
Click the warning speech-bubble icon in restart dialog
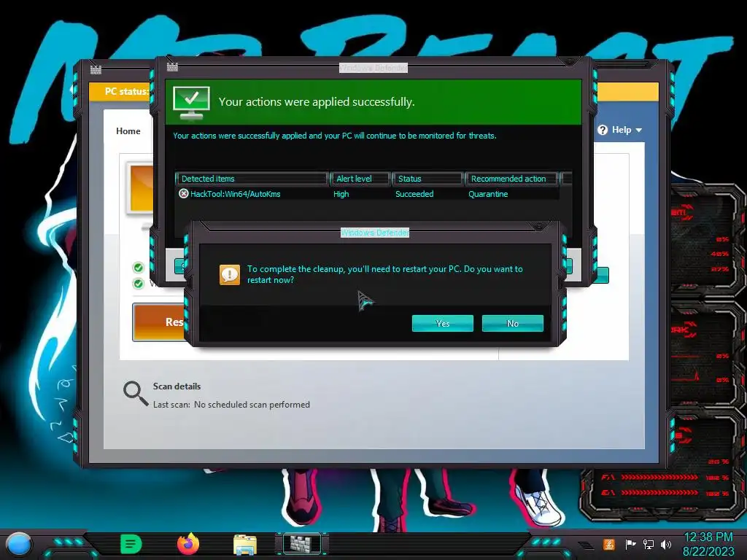(230, 275)
